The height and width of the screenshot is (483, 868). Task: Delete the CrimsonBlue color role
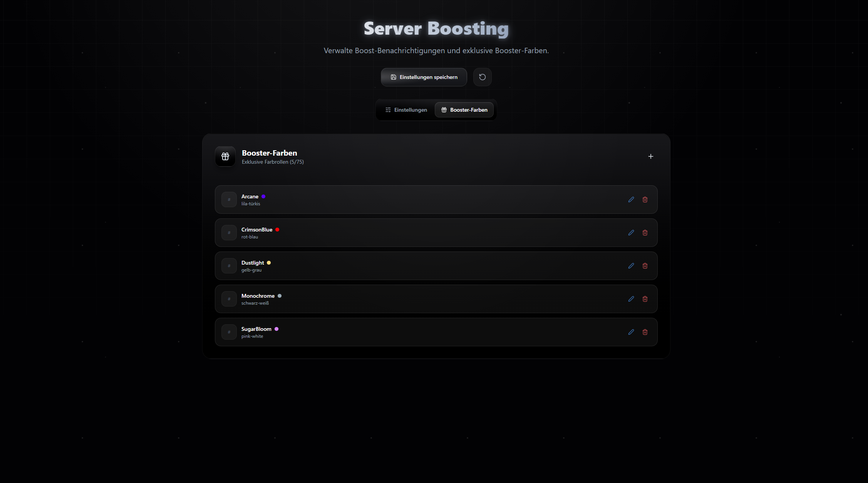pos(645,233)
